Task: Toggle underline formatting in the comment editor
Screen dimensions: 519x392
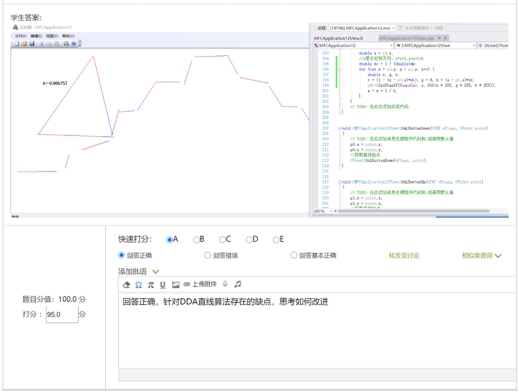Action: [163, 285]
